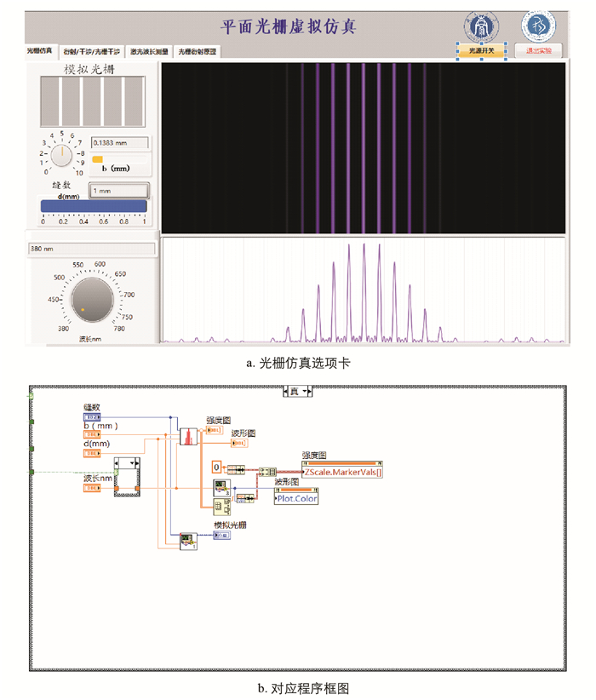Image resolution: width=596 pixels, height=700 pixels.
Task: Click the 1 mm value input field
Action: [119, 192]
